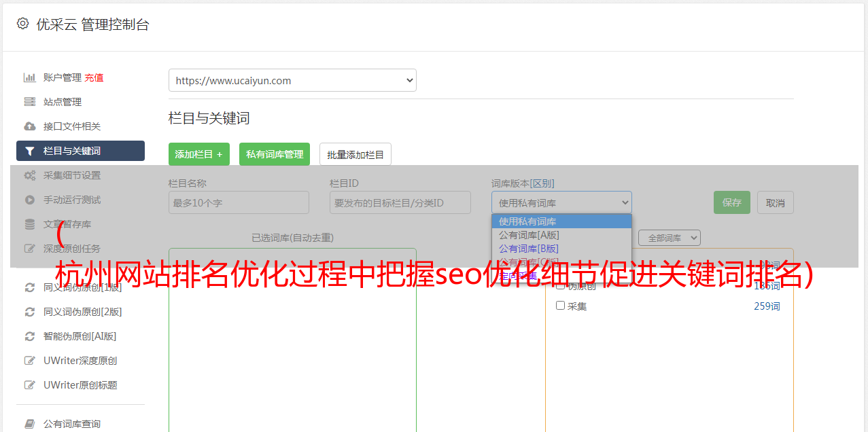The height and width of the screenshot is (432, 868).
Task: Click the play circle icon for 手动运行测试
Action: click(x=29, y=200)
